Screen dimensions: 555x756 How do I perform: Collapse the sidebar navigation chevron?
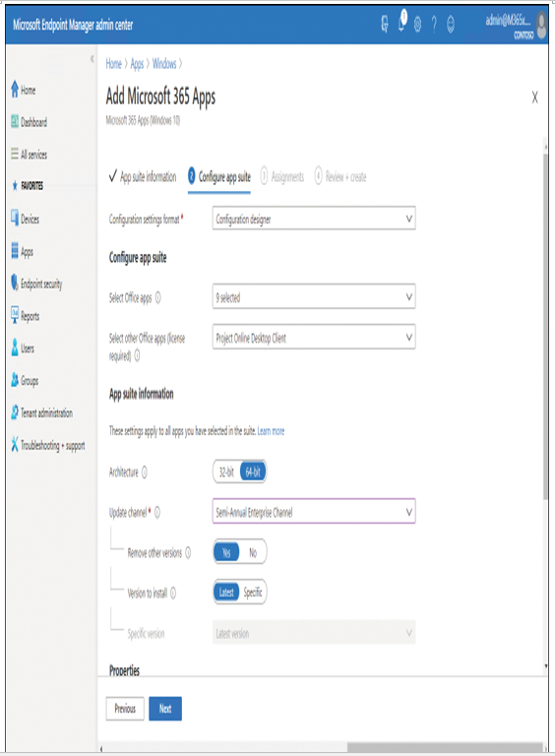(x=92, y=59)
